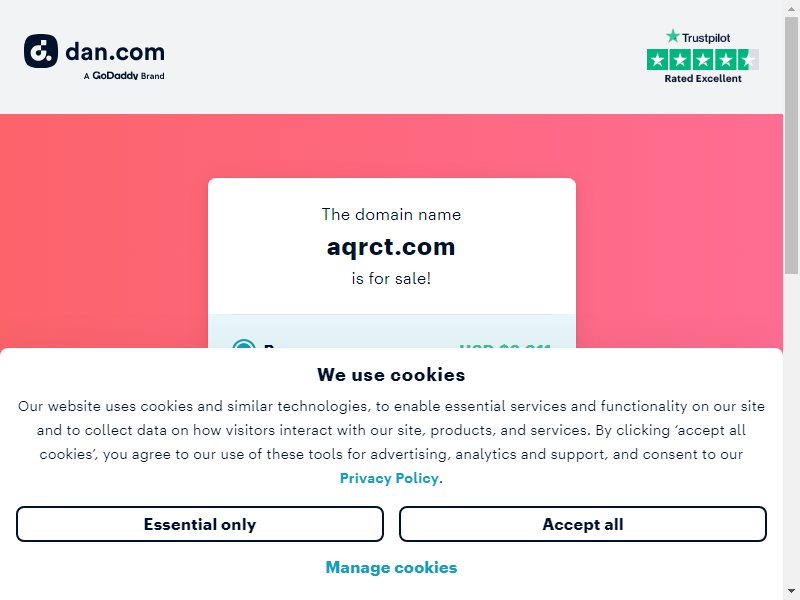Open the Rated Excellent Trustpilot label
Viewport: 800px width, 600px height.
pos(703,79)
